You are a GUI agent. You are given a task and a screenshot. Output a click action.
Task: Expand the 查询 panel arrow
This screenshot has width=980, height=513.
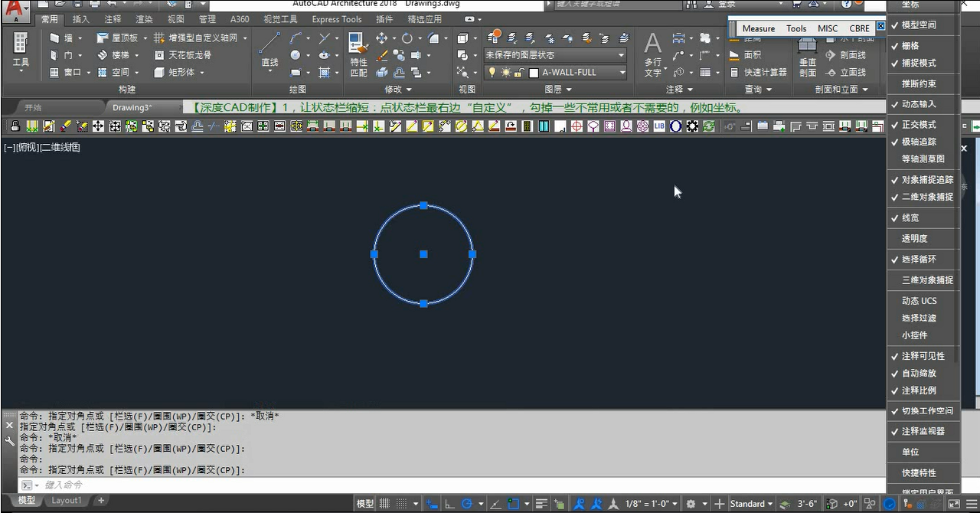tap(769, 90)
